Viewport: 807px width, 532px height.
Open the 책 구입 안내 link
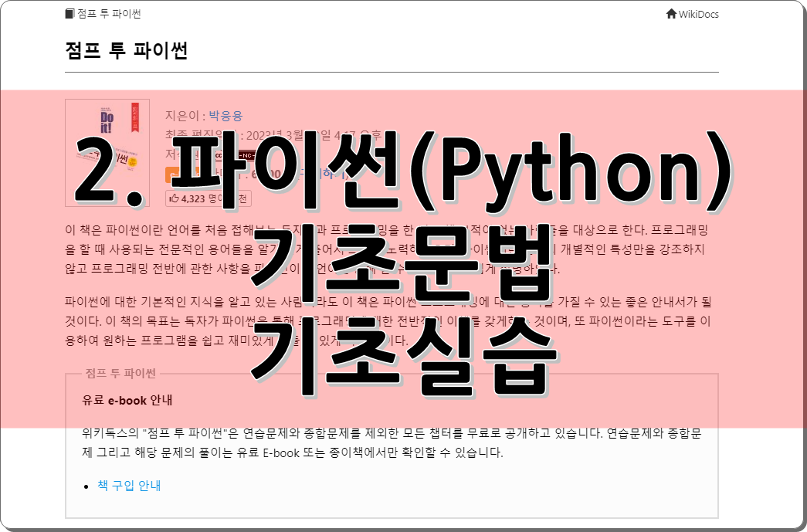[129, 486]
